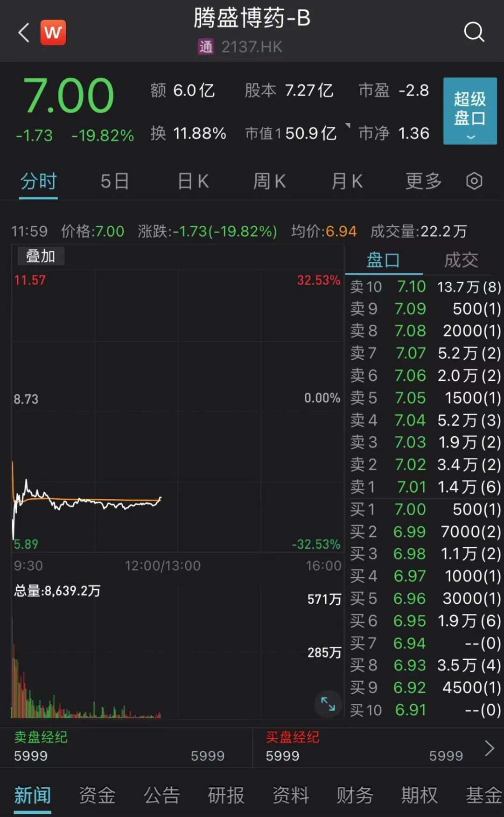The image size is (504, 817).
Task: Select 卖7 row at 7.07
Action: pyautogui.click(x=425, y=353)
